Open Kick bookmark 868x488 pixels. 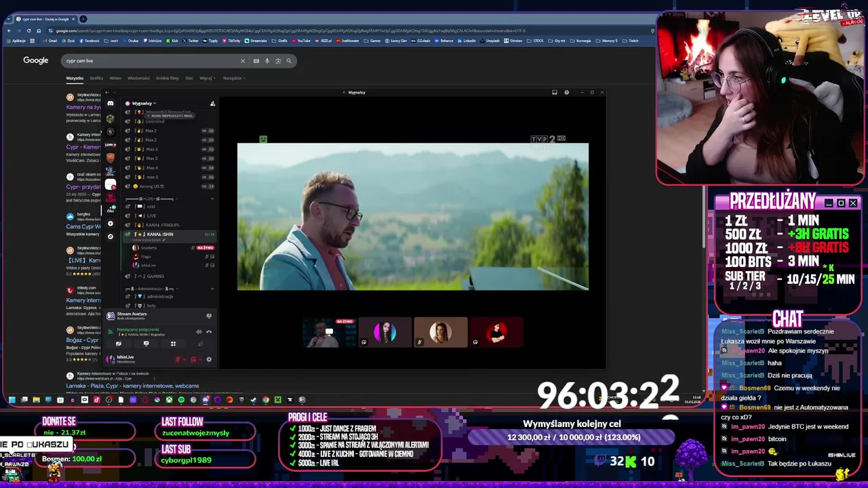click(x=172, y=41)
